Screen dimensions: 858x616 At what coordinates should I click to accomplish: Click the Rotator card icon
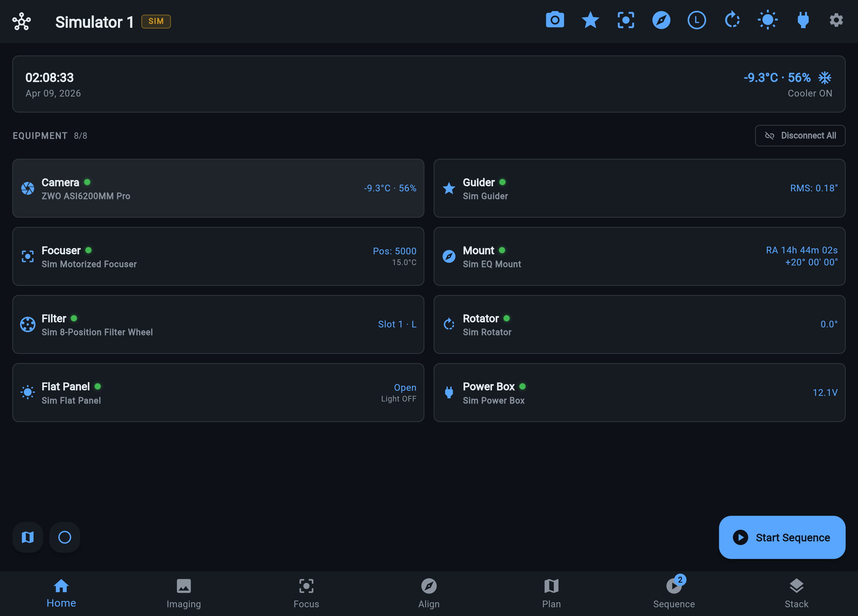449,324
